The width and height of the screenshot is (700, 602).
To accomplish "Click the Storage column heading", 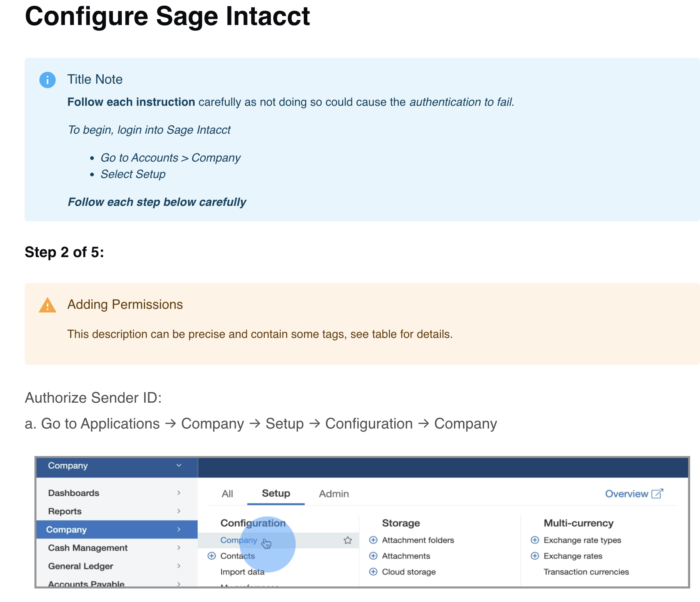I will tap(401, 523).
